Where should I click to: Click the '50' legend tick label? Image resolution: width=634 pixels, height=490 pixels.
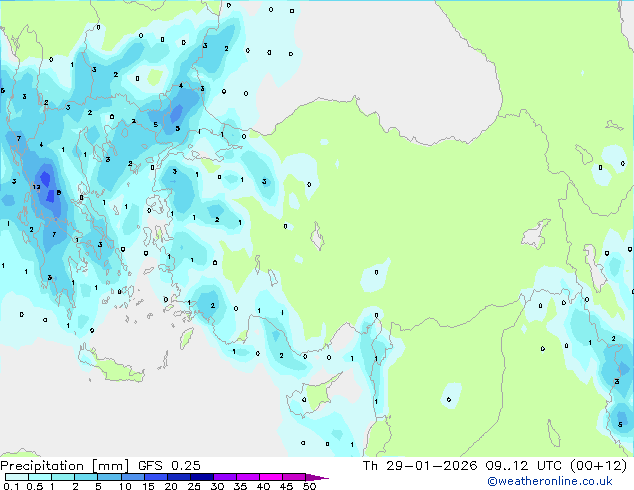(x=309, y=486)
